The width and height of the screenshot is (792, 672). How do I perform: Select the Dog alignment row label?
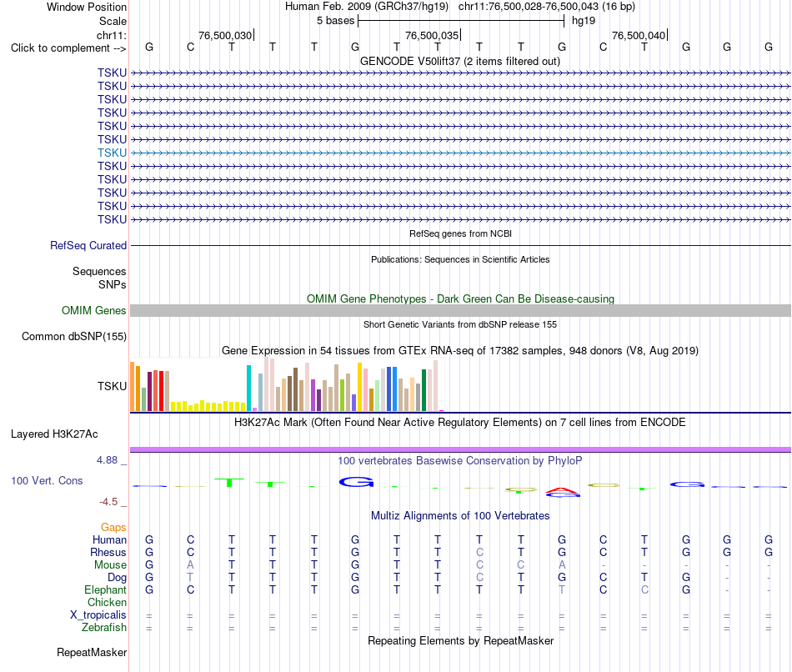(x=117, y=578)
